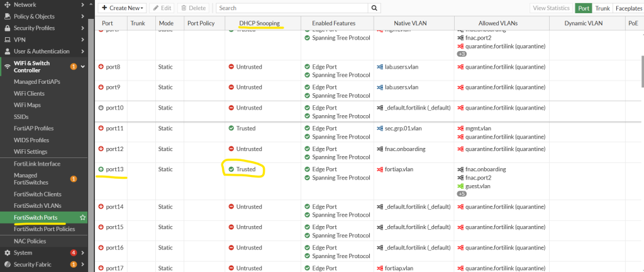
Task: Expand the Security Fabric menu
Action: 82,264
